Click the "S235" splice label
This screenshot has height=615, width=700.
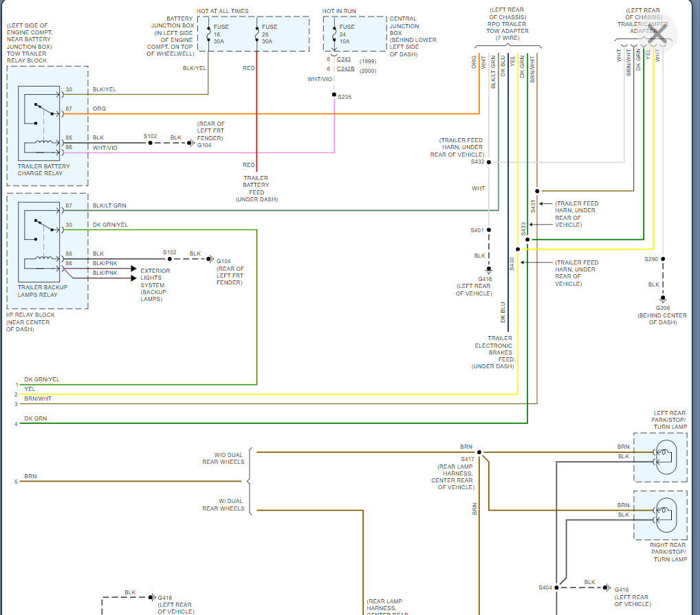344,97
